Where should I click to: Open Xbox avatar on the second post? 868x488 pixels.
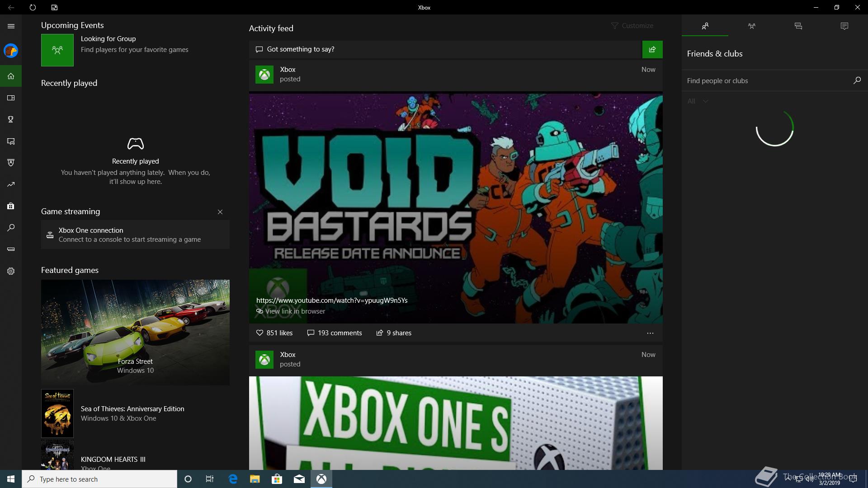point(264,360)
